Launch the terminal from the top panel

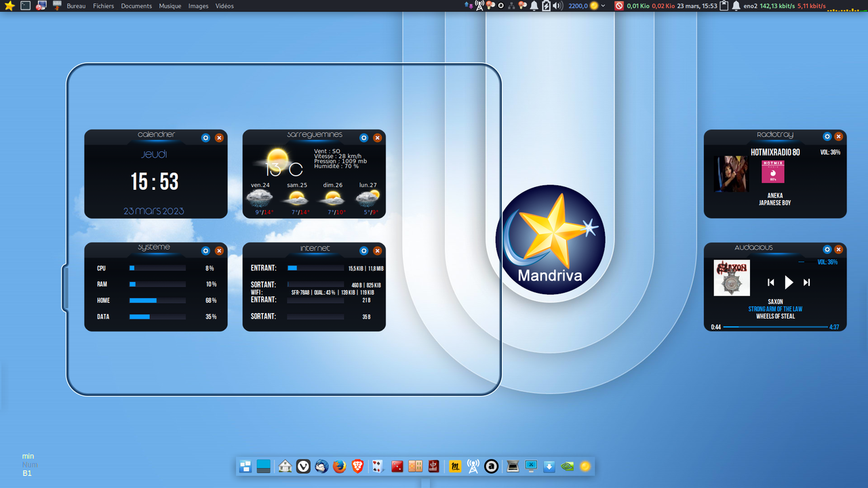25,6
